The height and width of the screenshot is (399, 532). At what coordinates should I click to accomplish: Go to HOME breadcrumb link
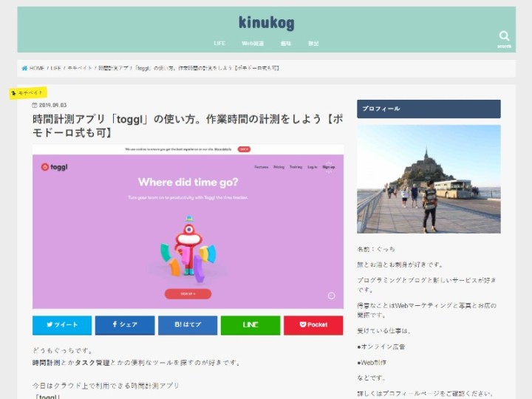pos(37,68)
